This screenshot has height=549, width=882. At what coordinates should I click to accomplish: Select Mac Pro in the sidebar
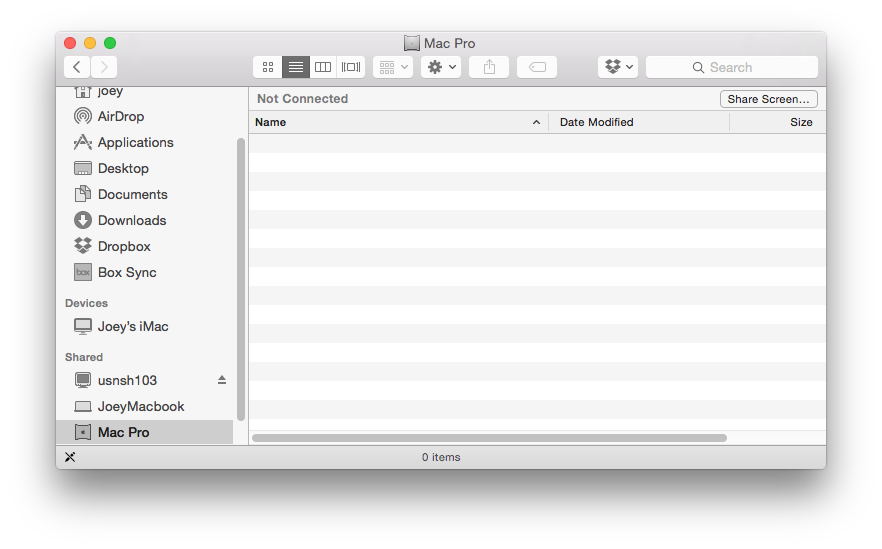pyautogui.click(x=145, y=432)
